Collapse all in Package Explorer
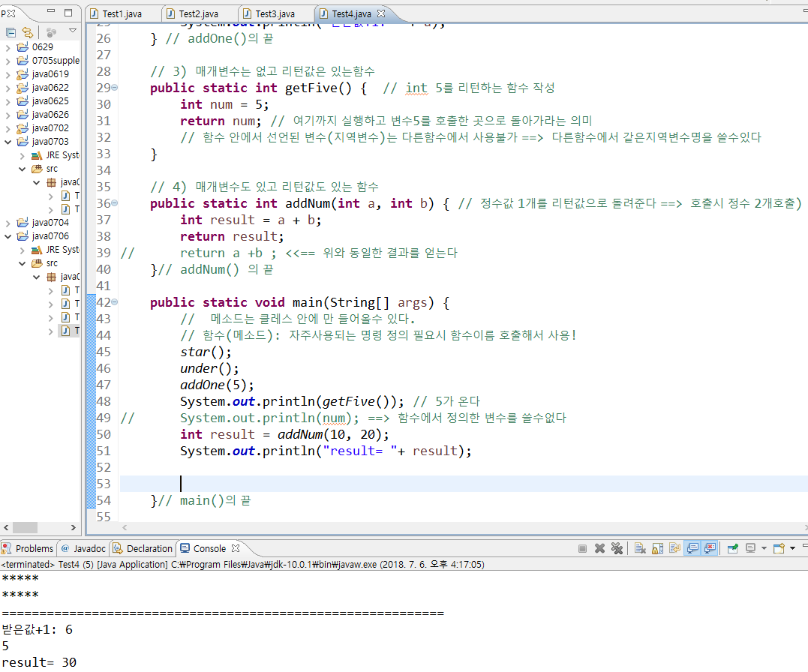808x672 pixels. tap(11, 33)
